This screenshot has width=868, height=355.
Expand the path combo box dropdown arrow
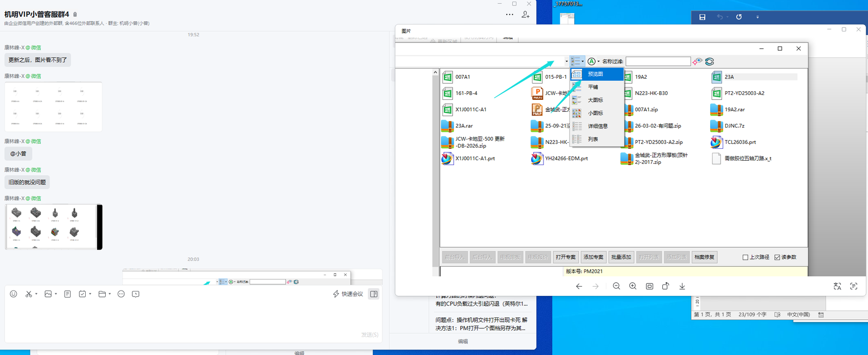tap(566, 61)
